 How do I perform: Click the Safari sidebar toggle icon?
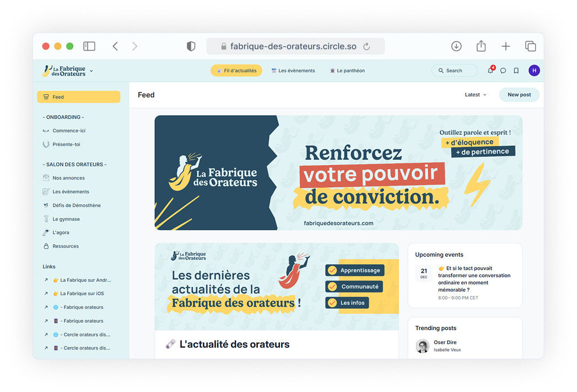click(89, 46)
